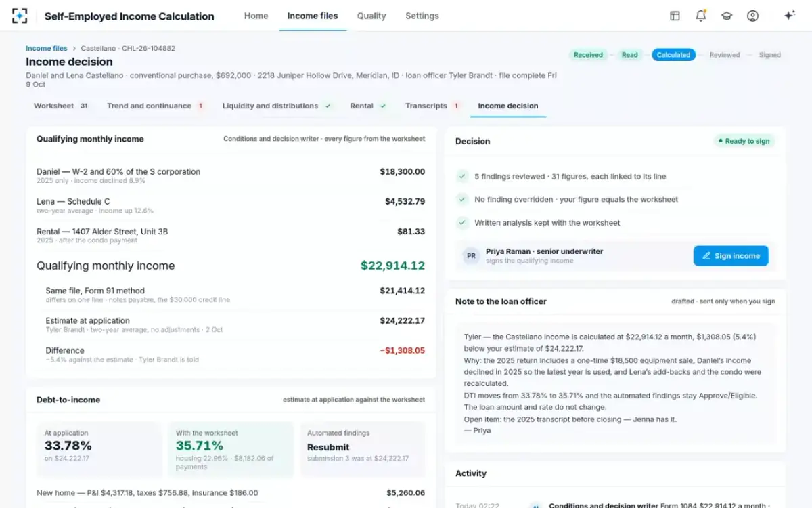Select the Read status step
The image size is (812, 508).
pyautogui.click(x=630, y=55)
